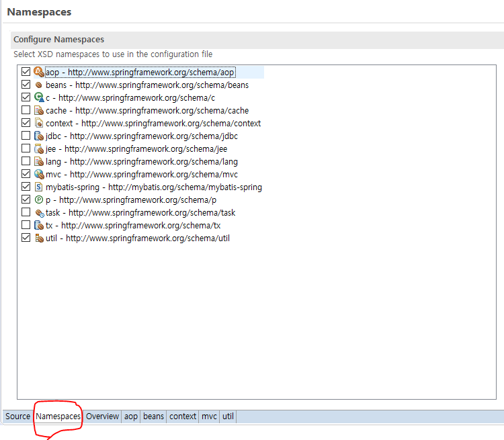Viewport: 504px width, 440px height.
Task: Select the task schema row text
Action: pos(140,213)
